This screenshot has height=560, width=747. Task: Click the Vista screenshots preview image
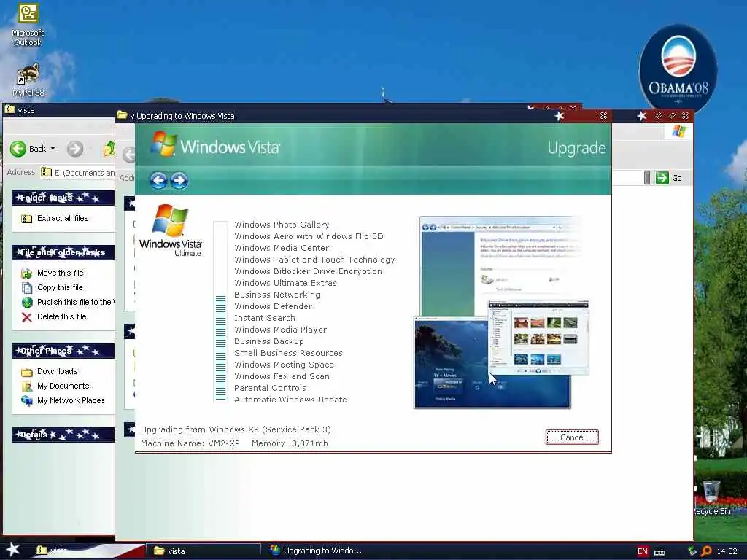click(x=502, y=312)
